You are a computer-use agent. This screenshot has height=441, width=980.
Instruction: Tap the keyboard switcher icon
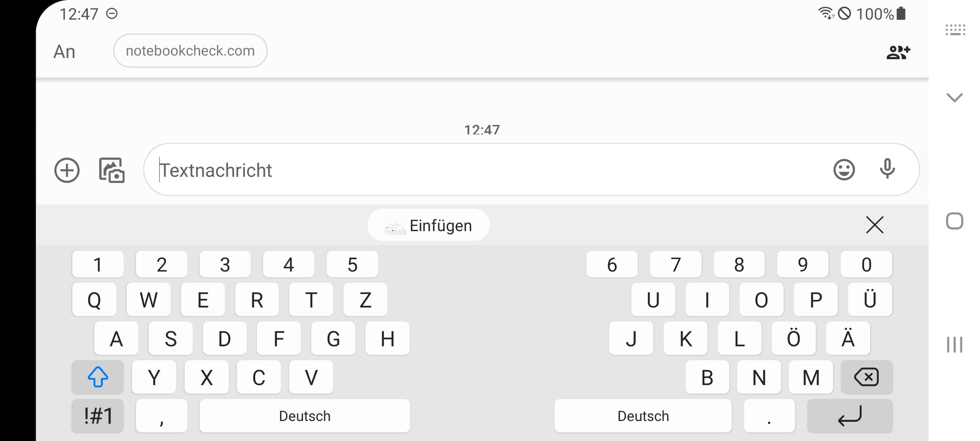point(955,30)
